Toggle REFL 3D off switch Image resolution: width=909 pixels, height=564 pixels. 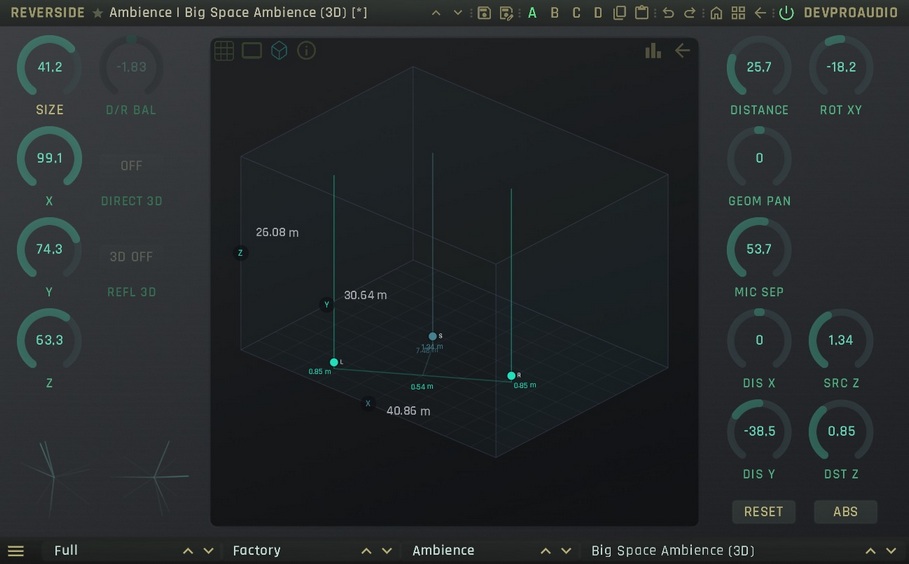pos(131,257)
